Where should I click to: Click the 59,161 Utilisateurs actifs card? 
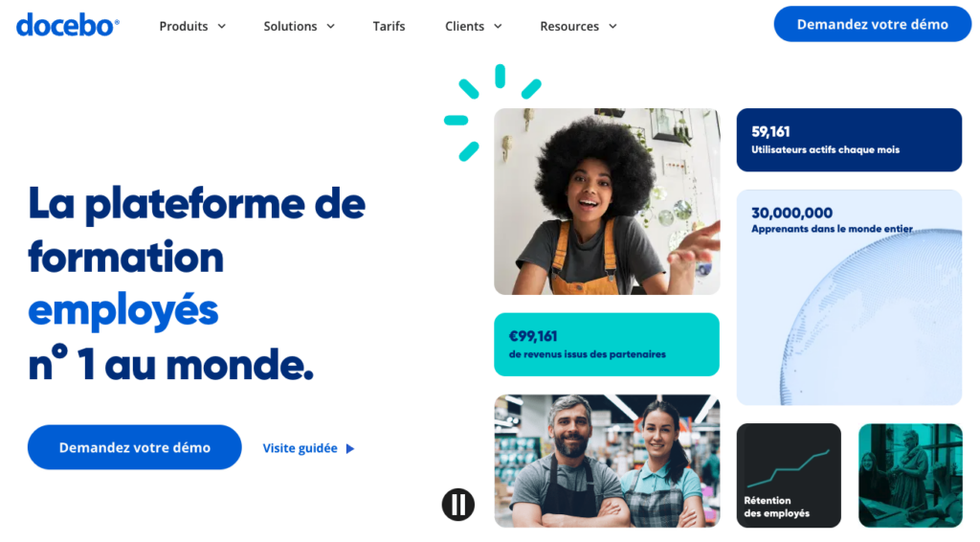pos(849,140)
